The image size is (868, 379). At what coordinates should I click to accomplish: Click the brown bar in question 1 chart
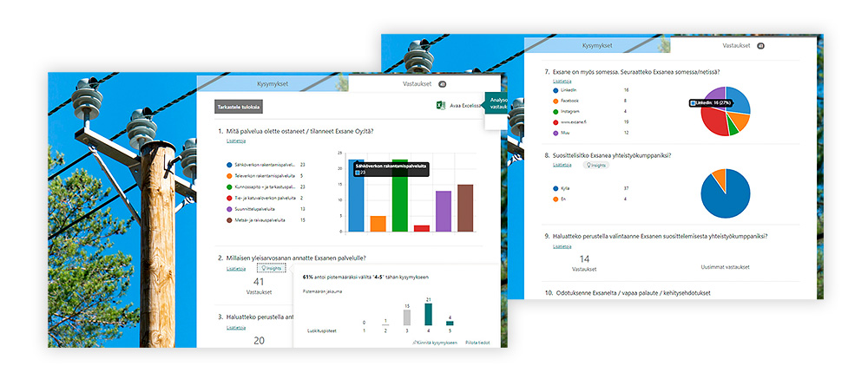[465, 208]
